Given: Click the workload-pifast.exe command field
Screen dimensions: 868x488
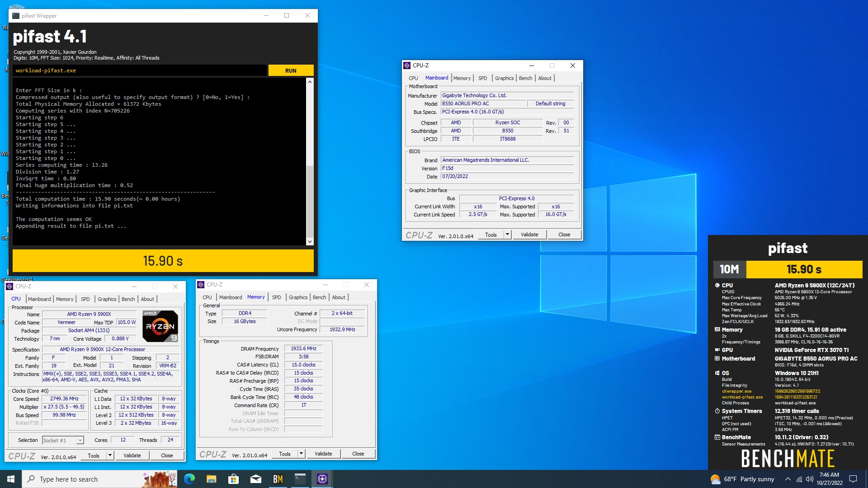Looking at the screenshot, I should point(140,70).
